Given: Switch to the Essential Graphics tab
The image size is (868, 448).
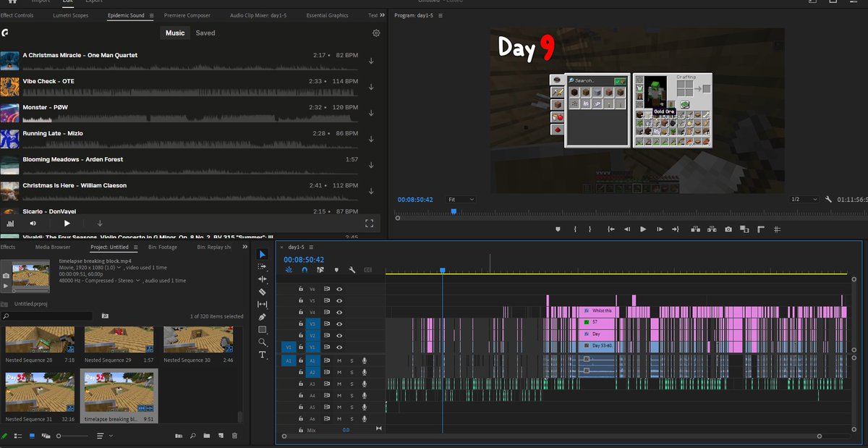Looking at the screenshot, I should 327,15.
